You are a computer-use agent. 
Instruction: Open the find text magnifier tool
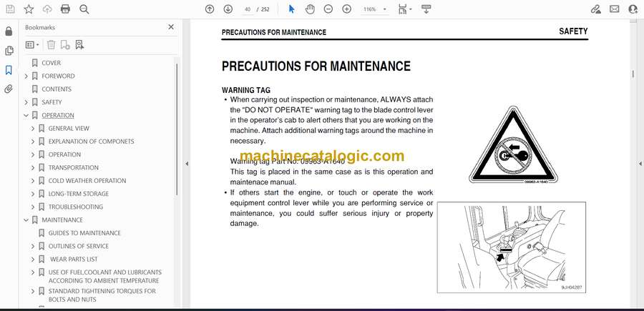(84, 9)
